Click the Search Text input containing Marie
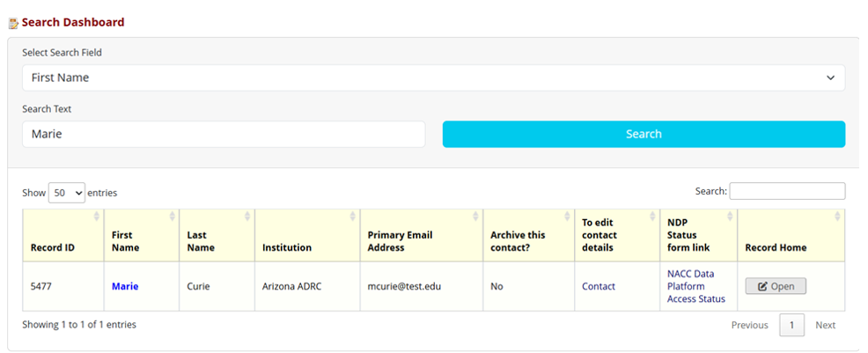Viewport: 868px width, 353px height. [224, 134]
